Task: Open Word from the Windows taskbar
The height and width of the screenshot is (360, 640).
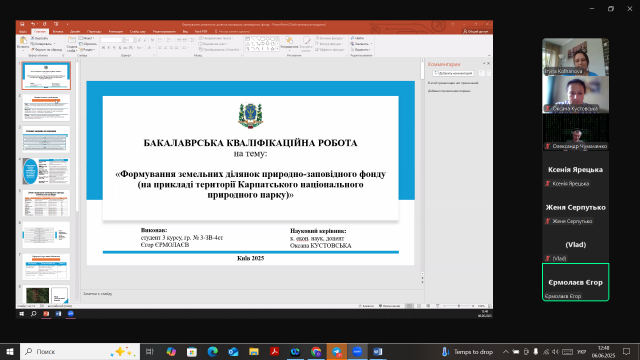Action: pos(378,351)
